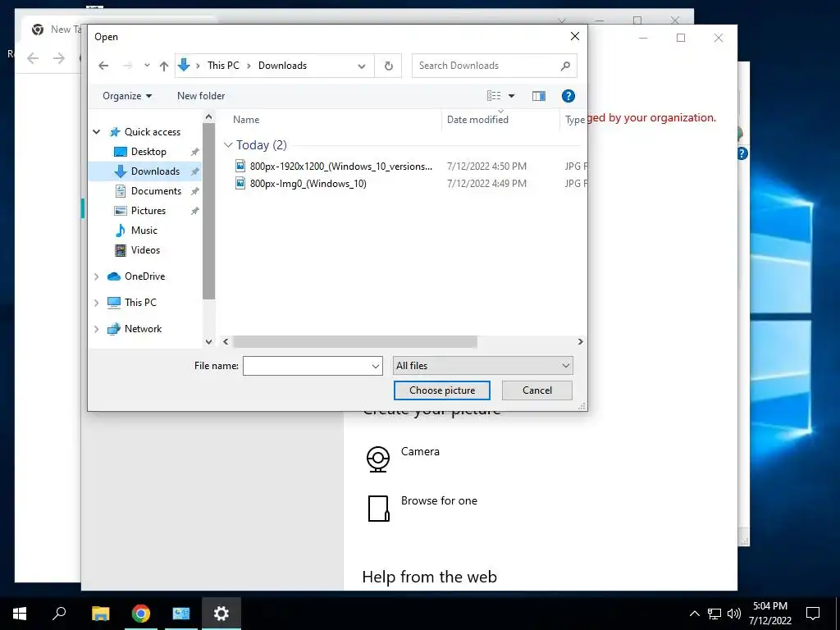Screen dimensions: 840x630
Task: Open taskbar clock showing 5:04 PM
Action: (x=769, y=614)
